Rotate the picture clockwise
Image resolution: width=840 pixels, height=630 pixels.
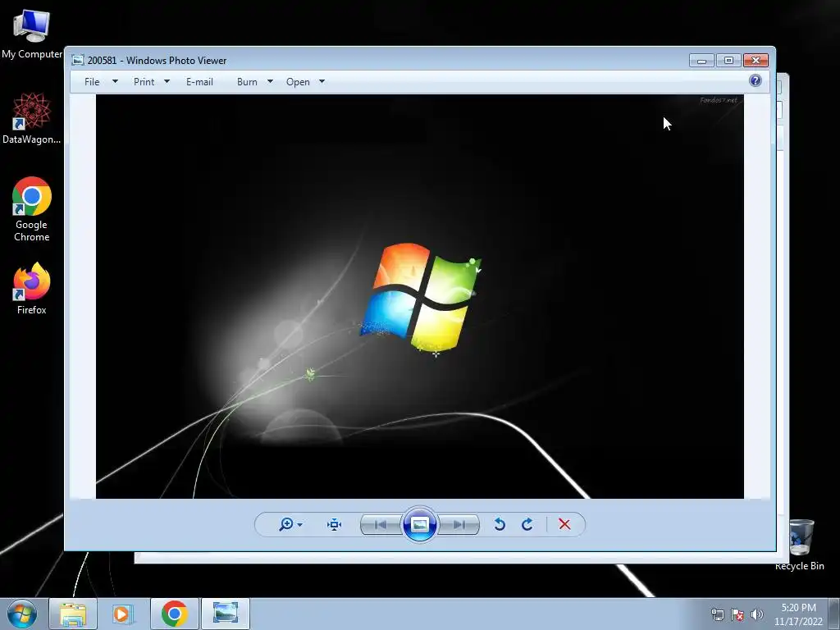527,524
